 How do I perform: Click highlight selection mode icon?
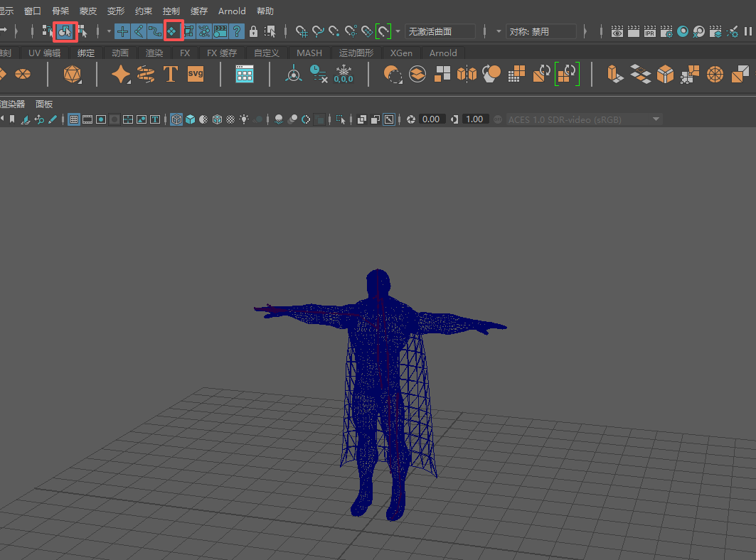[270, 32]
